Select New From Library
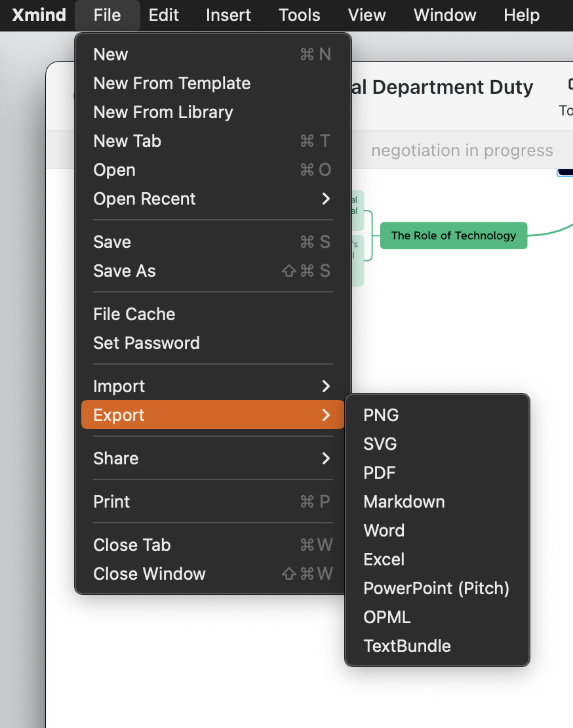Screen dimensions: 573x728 tap(212, 112)
